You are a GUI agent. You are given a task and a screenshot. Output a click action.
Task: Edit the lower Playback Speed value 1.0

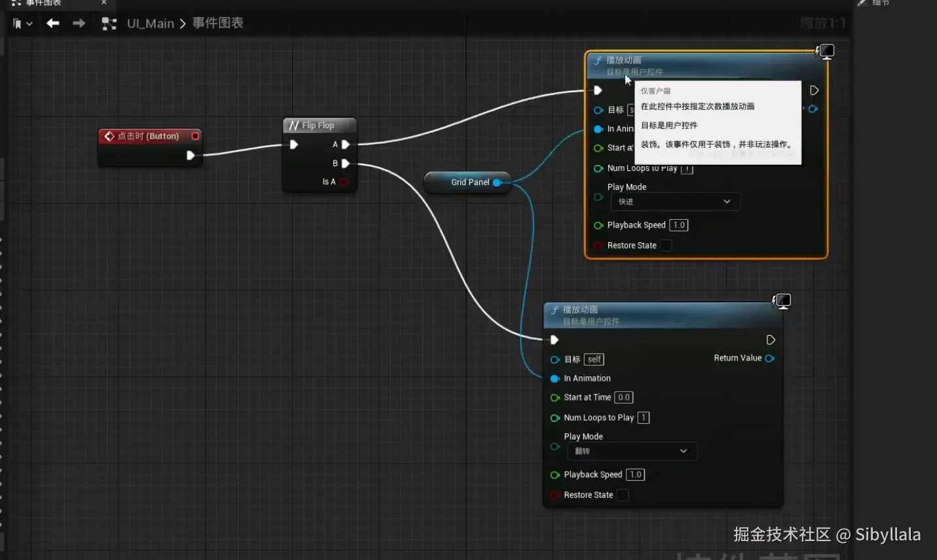point(636,474)
